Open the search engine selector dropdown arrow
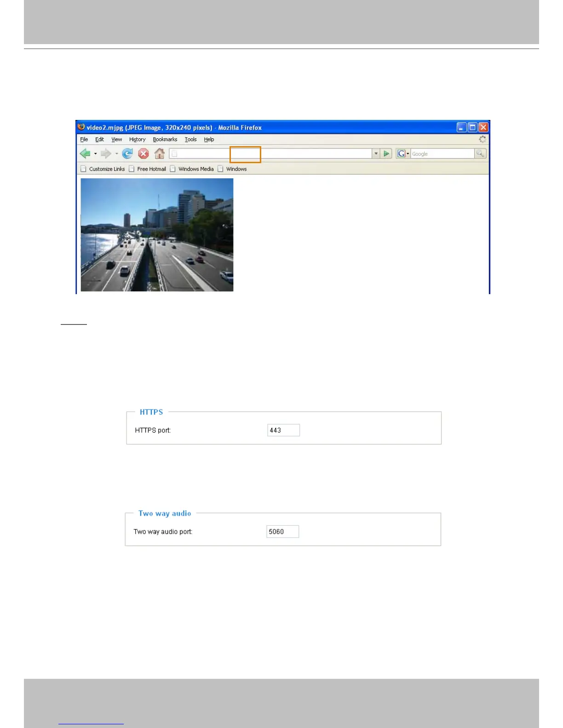 pos(408,154)
